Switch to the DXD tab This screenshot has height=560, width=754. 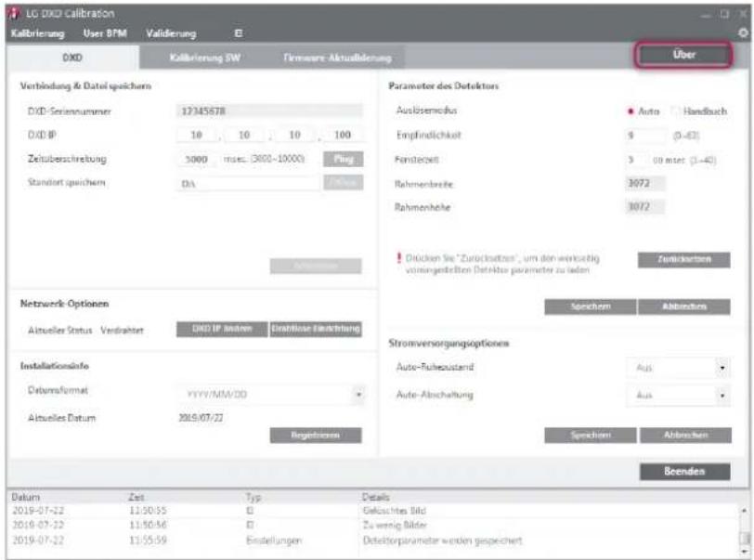click(x=72, y=58)
